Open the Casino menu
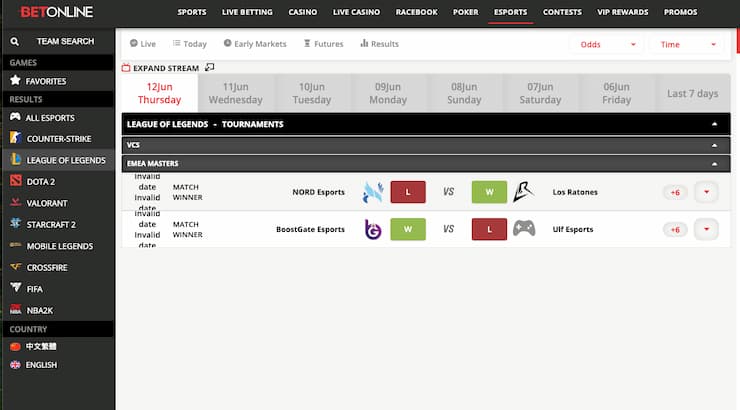This screenshot has height=410, width=740. (x=303, y=12)
